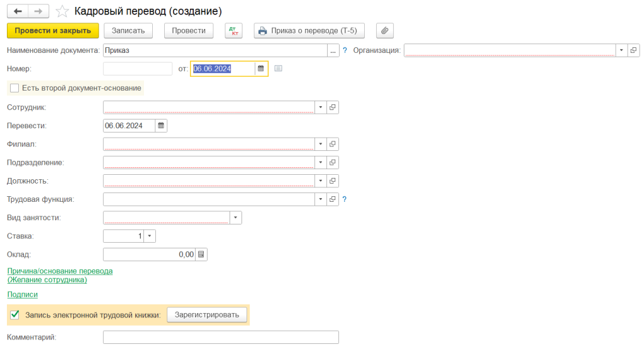Expand the Должность dropdown list
The width and height of the screenshot is (644, 354).
(x=320, y=181)
